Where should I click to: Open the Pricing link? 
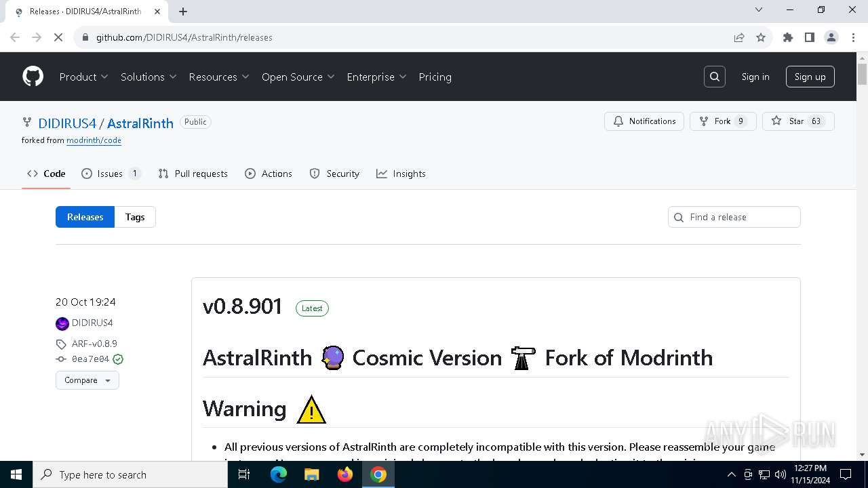point(435,77)
